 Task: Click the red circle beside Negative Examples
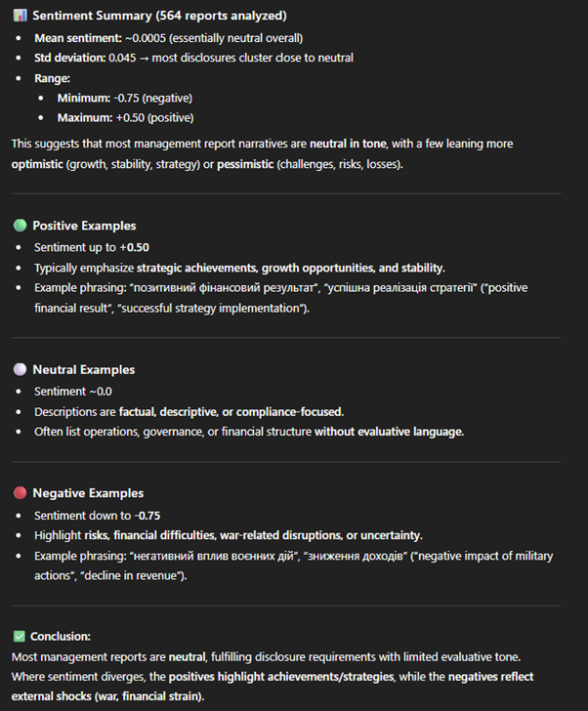pyautogui.click(x=20, y=493)
